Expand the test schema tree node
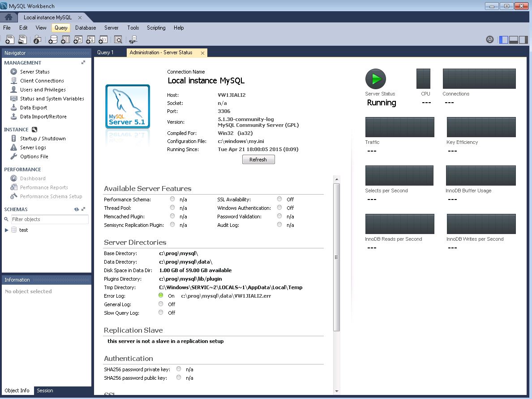The width and height of the screenshot is (532, 399). click(x=6, y=230)
